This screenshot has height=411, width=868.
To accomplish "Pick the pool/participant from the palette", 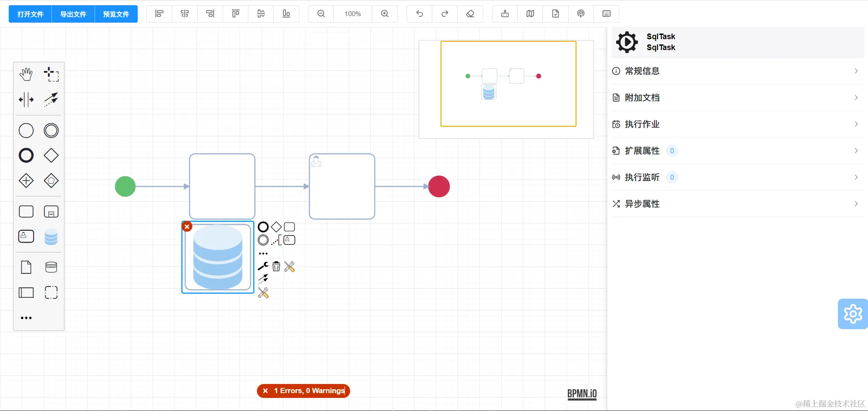I will click(26, 293).
